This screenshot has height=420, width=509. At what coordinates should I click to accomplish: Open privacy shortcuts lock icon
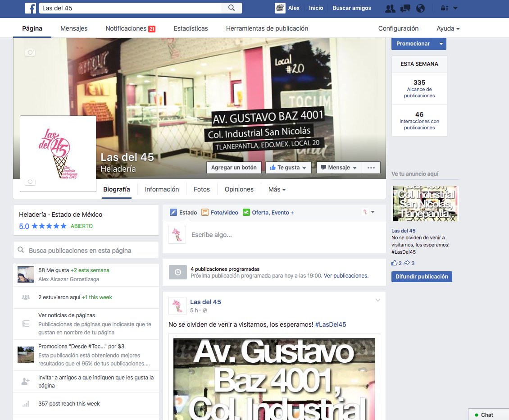445,8
